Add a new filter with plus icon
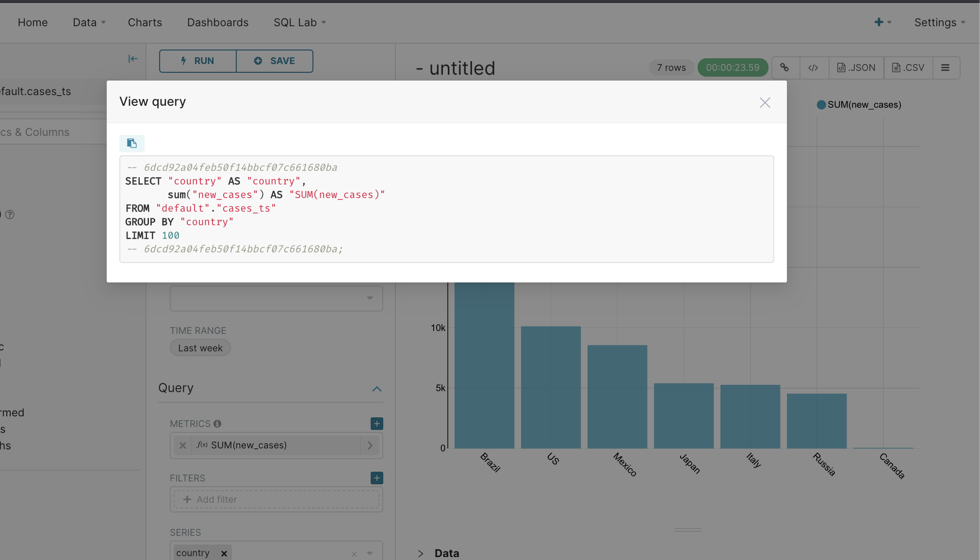The width and height of the screenshot is (980, 560). click(x=376, y=478)
